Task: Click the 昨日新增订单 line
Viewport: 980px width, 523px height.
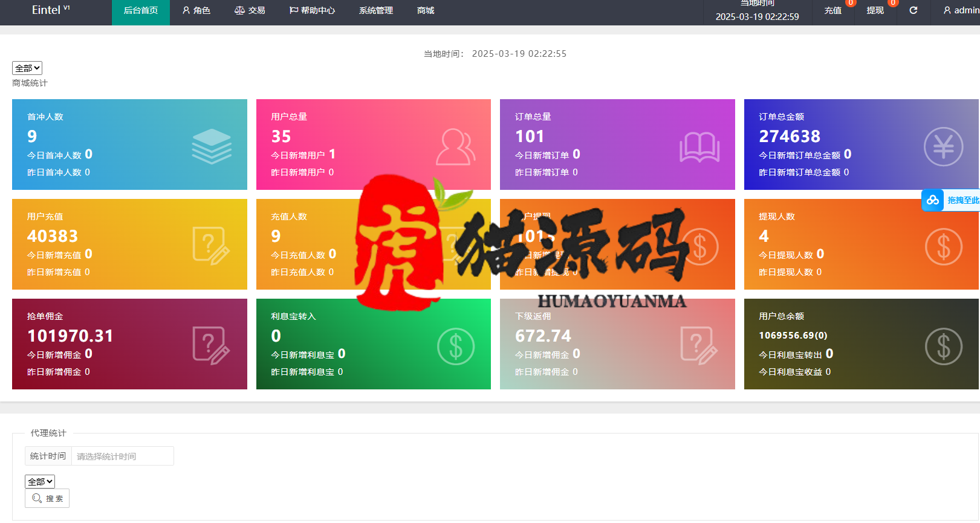Action: pyautogui.click(x=547, y=172)
